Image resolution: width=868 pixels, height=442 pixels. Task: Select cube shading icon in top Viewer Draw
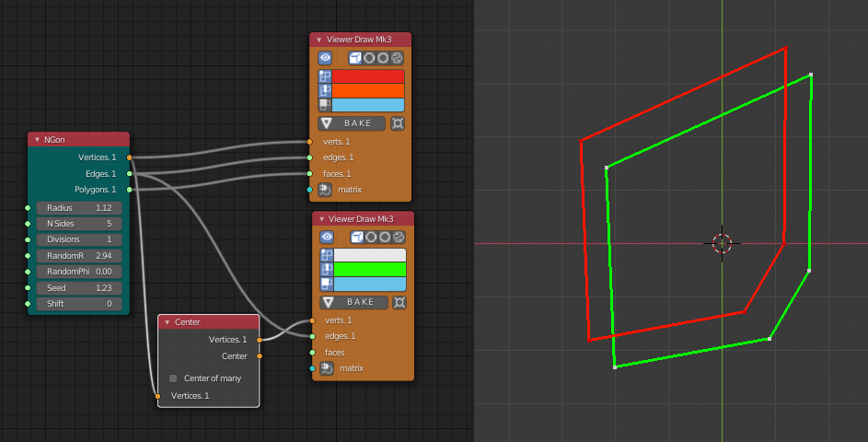355,58
